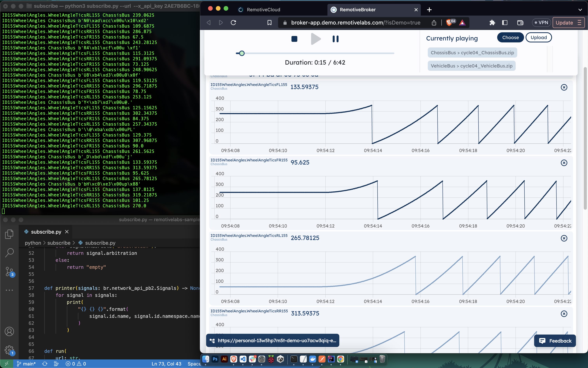
Task: Click the playback position slider handle
Action: pyautogui.click(x=241, y=53)
